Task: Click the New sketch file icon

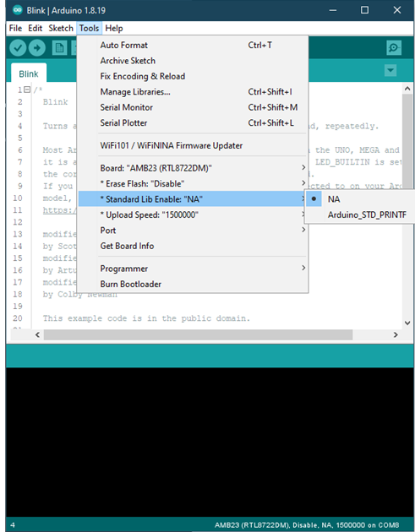Action: click(x=60, y=48)
